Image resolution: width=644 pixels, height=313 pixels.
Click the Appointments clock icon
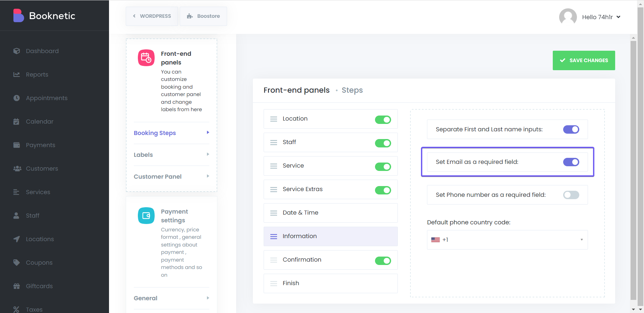coord(16,98)
